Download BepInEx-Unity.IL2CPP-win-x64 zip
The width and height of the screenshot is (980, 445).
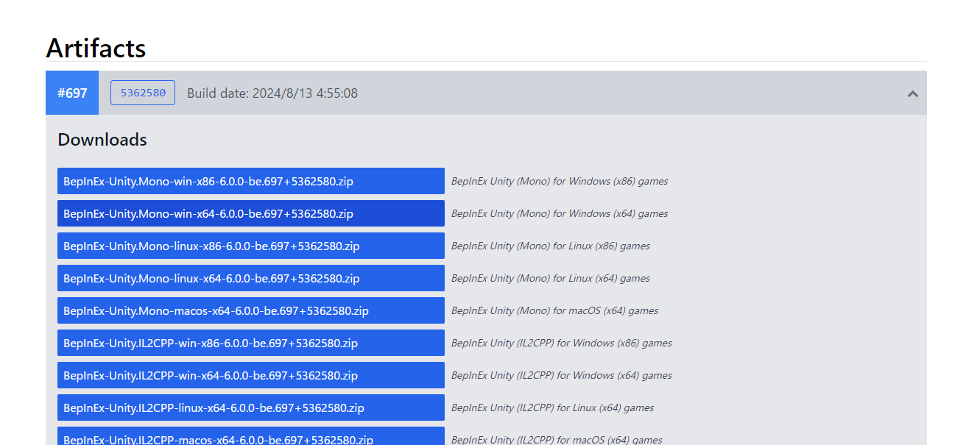[x=251, y=375]
